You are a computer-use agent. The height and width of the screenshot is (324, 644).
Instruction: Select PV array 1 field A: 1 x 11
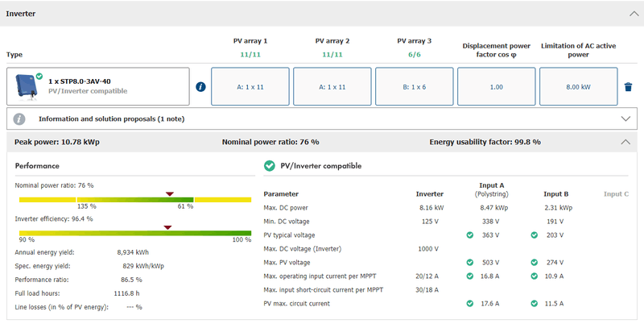point(250,86)
